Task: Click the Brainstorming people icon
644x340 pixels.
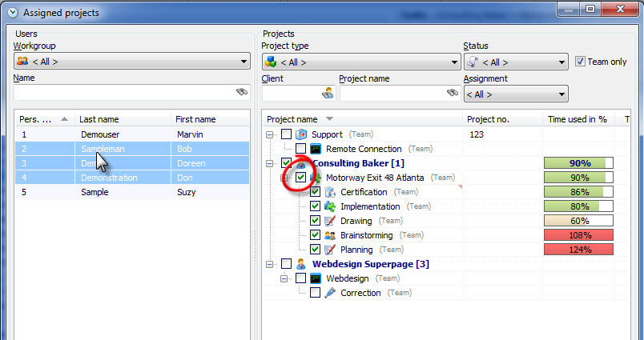Action: [x=330, y=235]
